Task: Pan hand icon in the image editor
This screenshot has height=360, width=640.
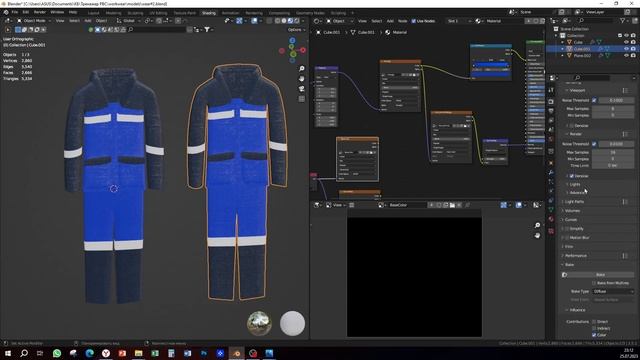Action: (x=538, y=236)
